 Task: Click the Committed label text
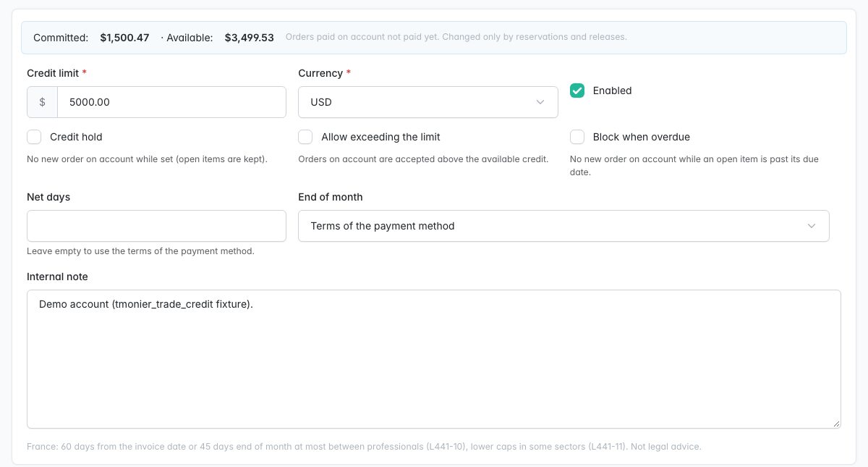click(x=61, y=38)
